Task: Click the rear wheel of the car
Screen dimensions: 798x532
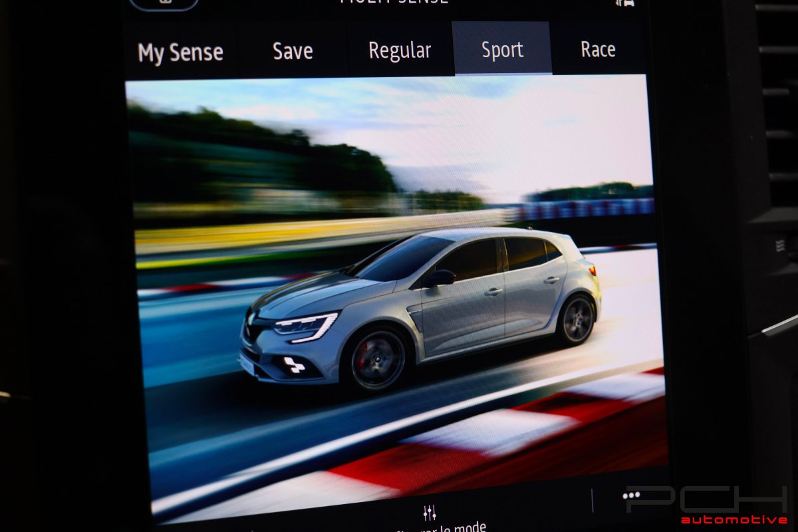Action: pos(575,320)
